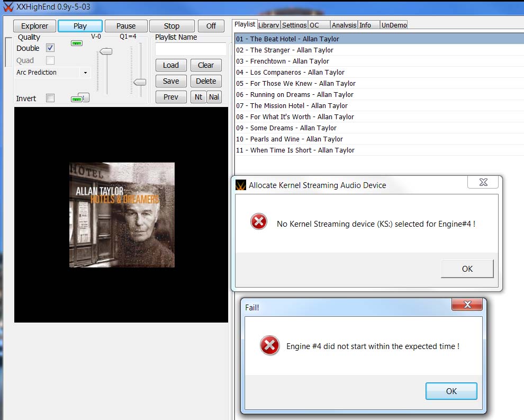Click the Hotels & Dreamers album cover
The height and width of the screenshot is (420, 524).
pyautogui.click(x=122, y=215)
